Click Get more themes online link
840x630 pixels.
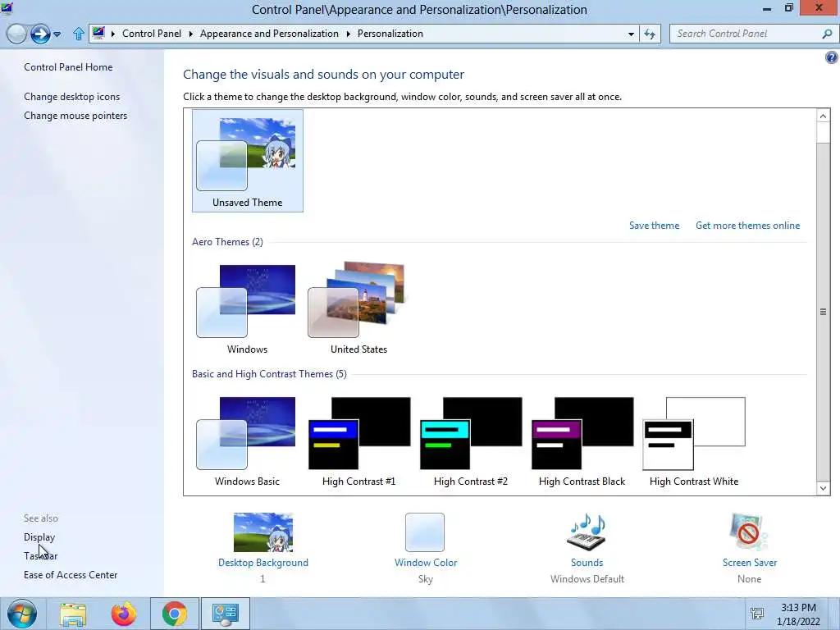(747, 226)
